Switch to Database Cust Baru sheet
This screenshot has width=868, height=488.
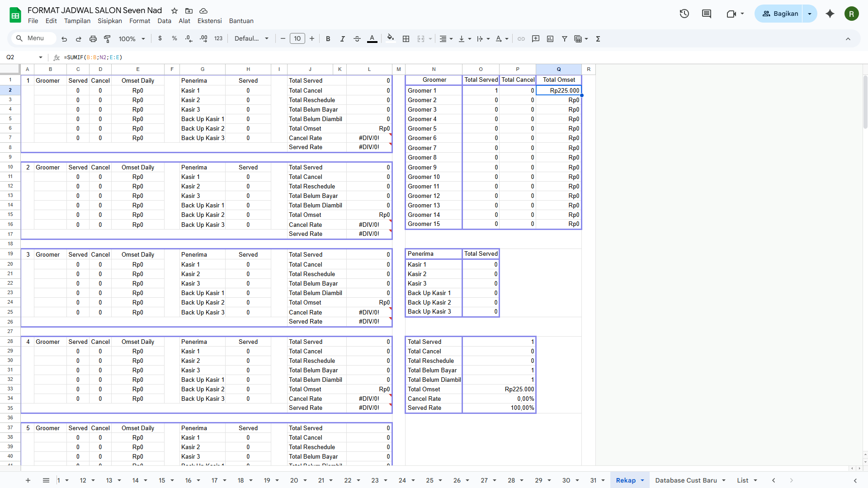coord(686,480)
